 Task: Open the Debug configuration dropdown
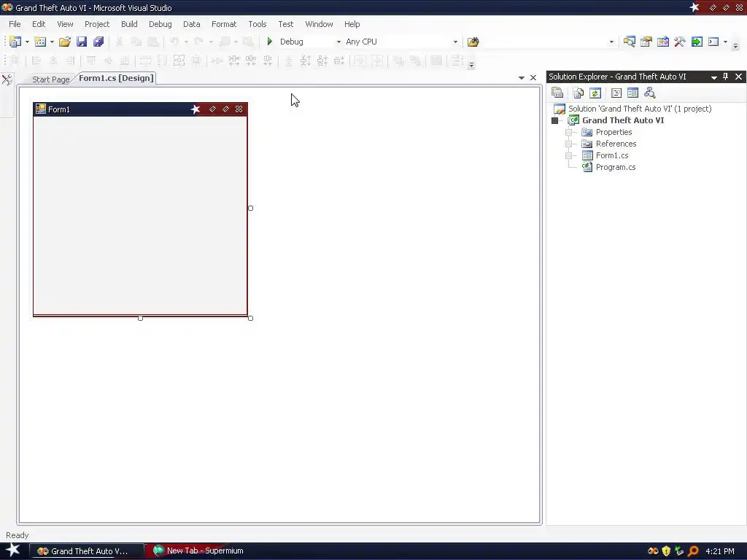tap(338, 42)
